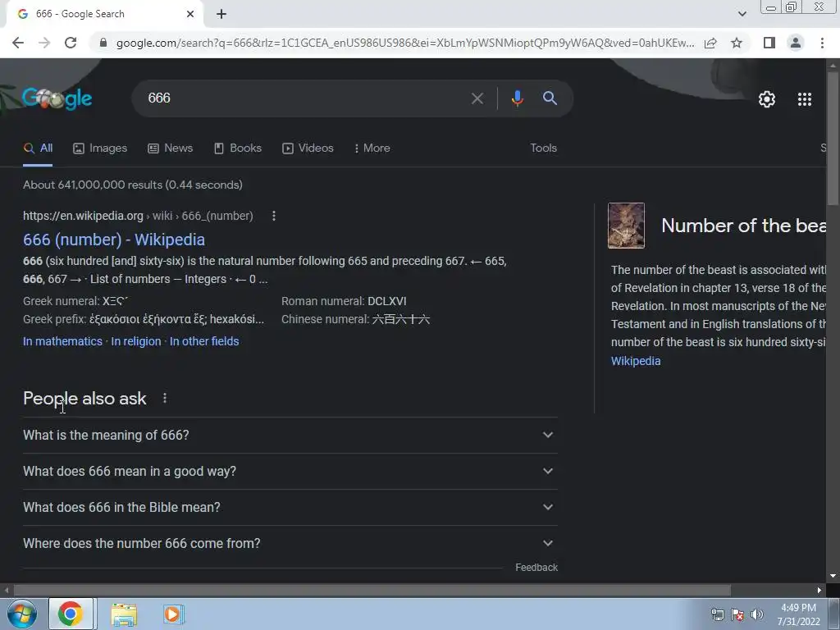This screenshot has width=840, height=630.
Task: Click the 'Number of the bea' panel title
Action: click(x=744, y=226)
